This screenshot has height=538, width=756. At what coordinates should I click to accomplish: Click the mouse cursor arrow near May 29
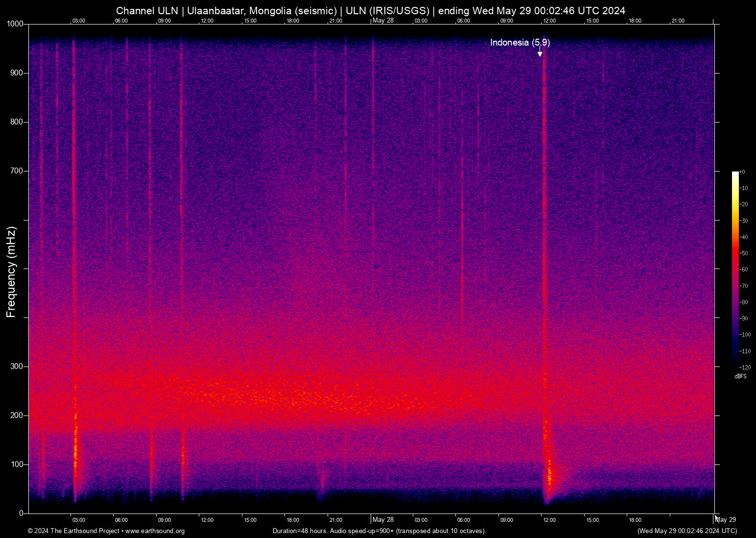point(717,518)
